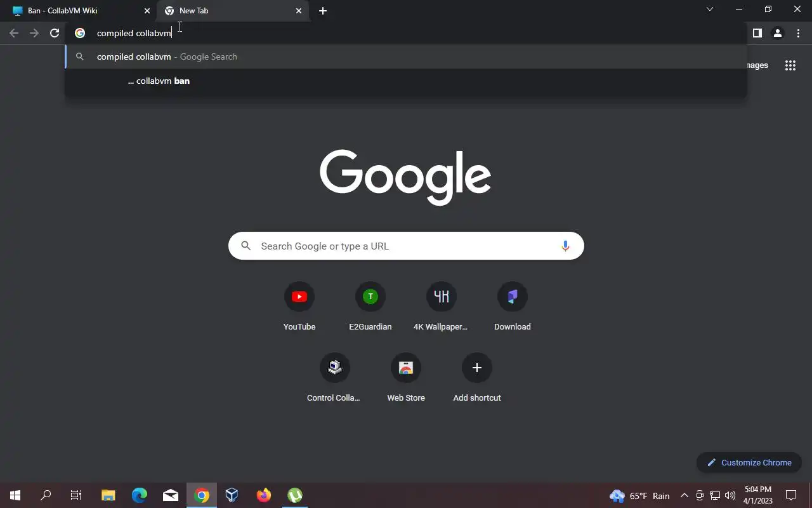Open the weather widget showing 65°F Rain
The image size is (812, 508).
(639, 495)
